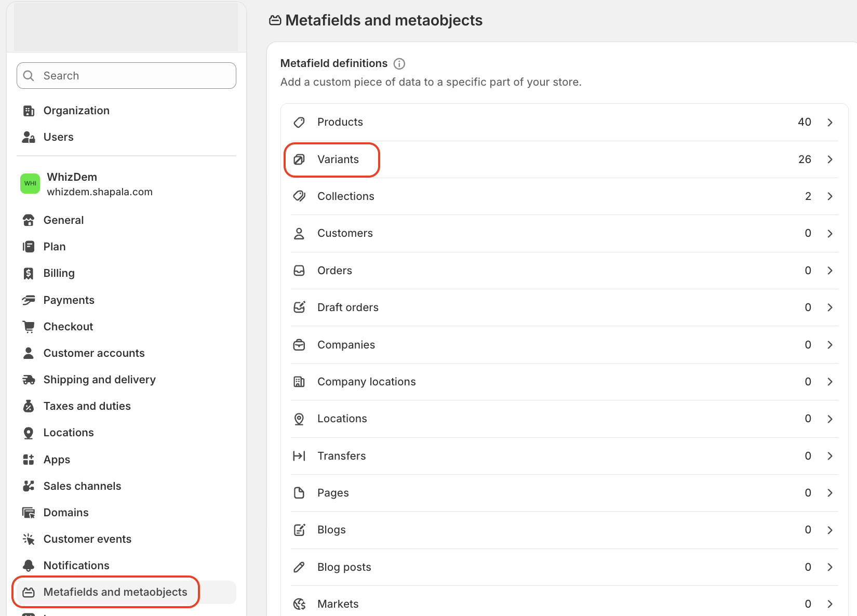Click the Plan icon in sidebar
This screenshot has width=857, height=616.
coord(29,247)
